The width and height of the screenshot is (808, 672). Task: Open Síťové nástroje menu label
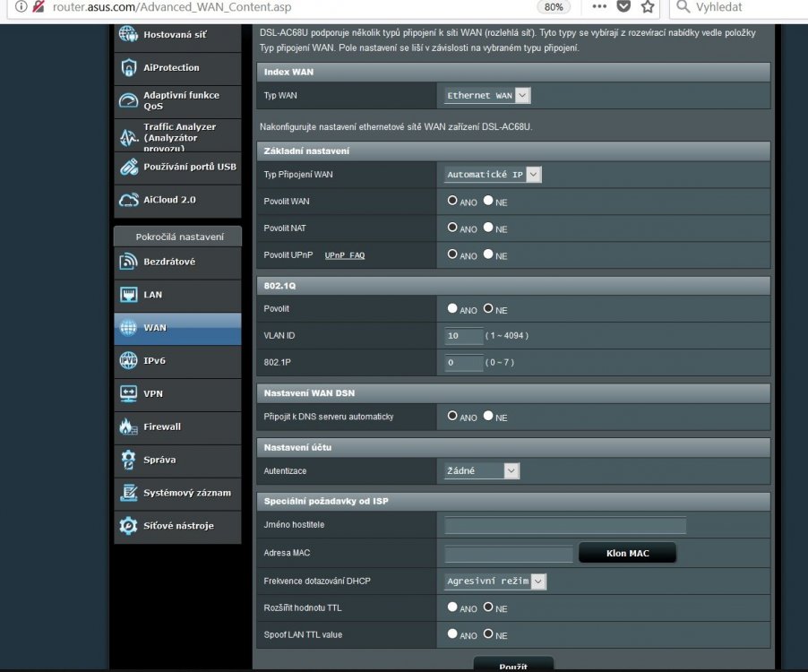[x=178, y=526]
